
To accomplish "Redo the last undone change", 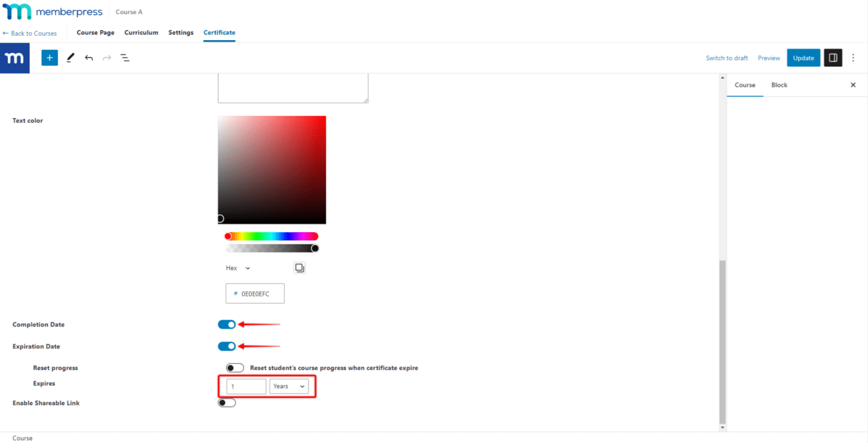I will coord(107,58).
